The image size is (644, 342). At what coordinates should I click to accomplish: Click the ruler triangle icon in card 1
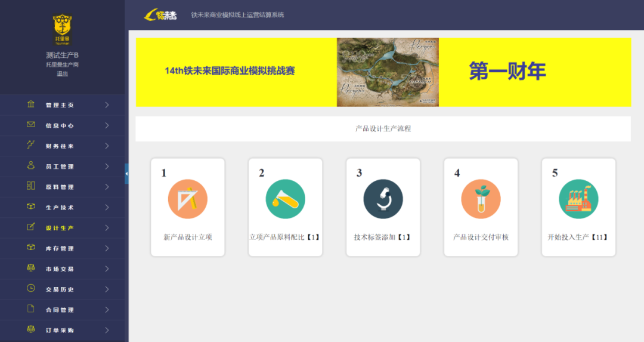(x=188, y=199)
